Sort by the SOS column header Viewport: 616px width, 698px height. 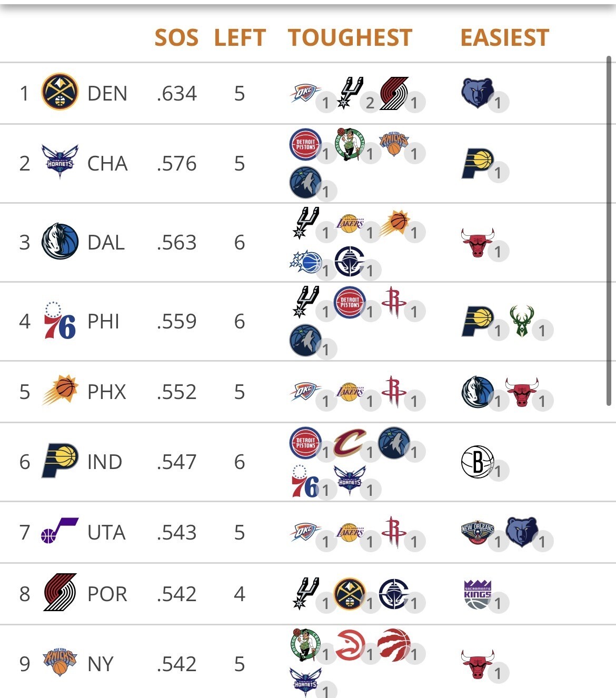point(176,38)
